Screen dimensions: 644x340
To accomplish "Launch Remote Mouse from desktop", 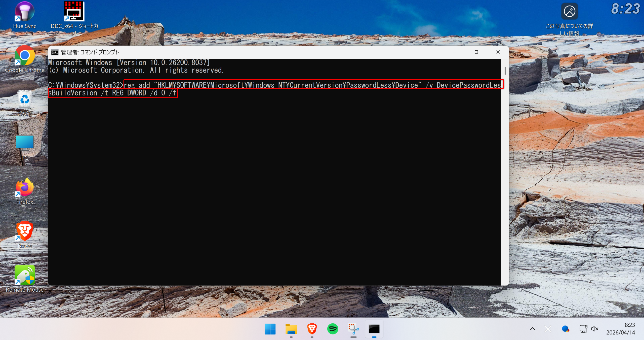I will tap(24, 275).
